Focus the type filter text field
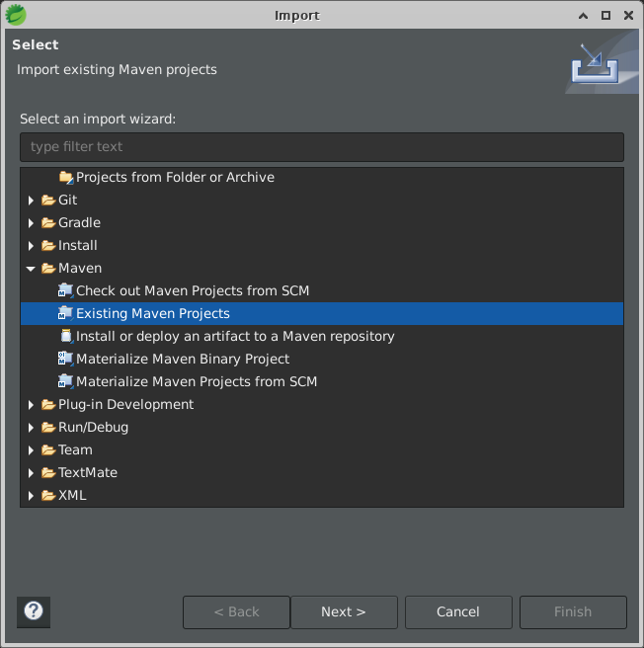Screen dimensions: 644x648 pos(322,147)
